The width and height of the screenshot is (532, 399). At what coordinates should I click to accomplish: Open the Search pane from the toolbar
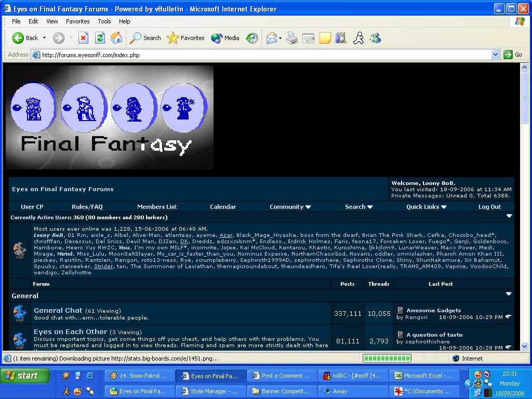pyautogui.click(x=145, y=38)
